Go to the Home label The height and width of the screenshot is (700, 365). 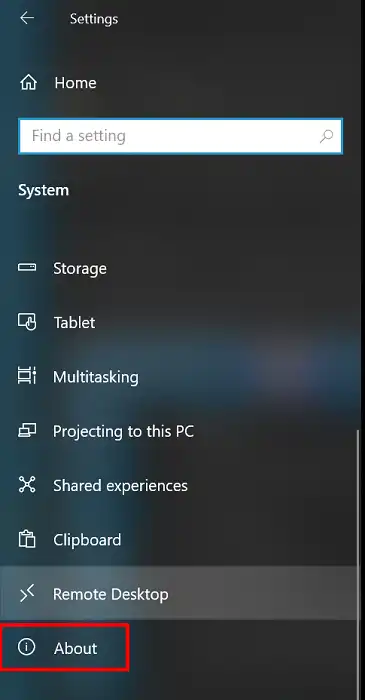point(75,83)
